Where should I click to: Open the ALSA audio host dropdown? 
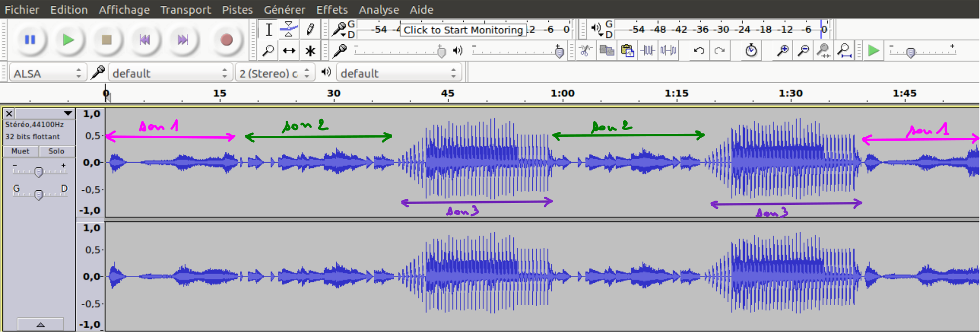(47, 74)
